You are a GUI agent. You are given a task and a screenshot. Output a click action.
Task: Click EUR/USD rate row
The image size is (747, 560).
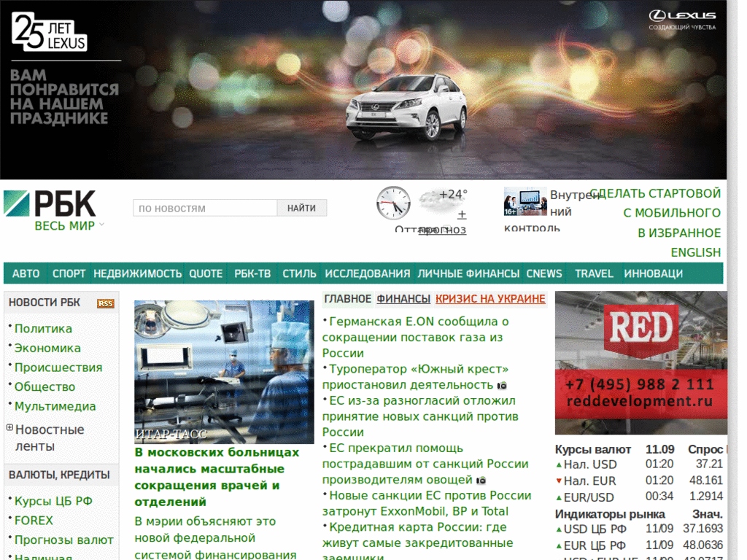639,497
